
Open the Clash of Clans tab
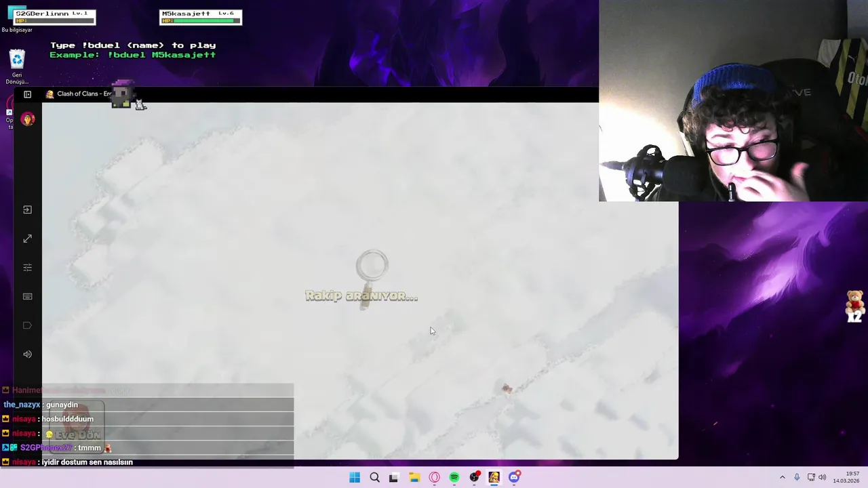[78, 94]
